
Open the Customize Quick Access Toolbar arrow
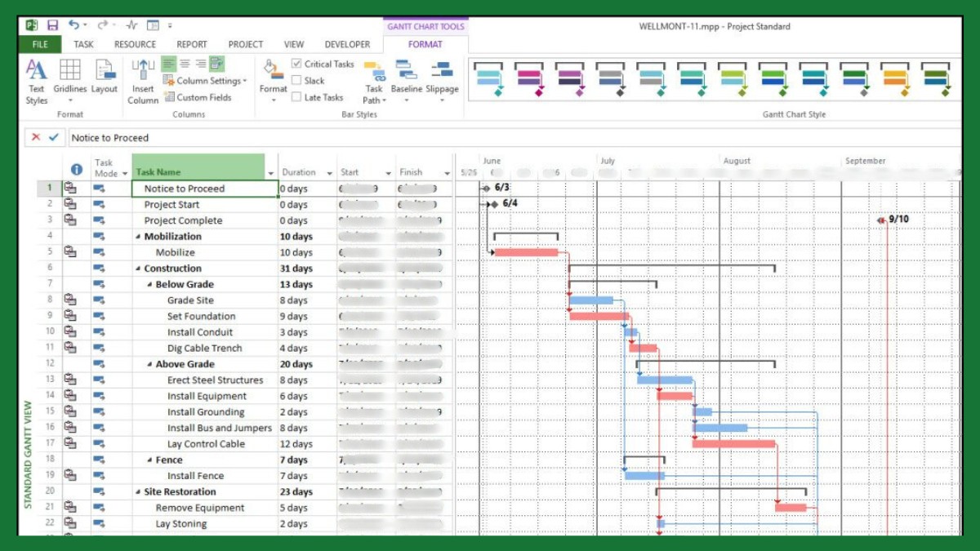tap(171, 26)
